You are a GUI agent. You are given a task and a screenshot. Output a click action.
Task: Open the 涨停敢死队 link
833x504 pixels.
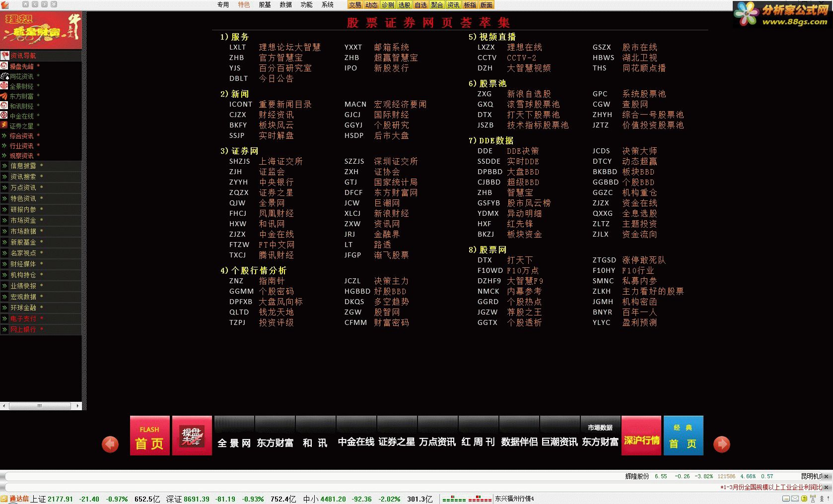tap(644, 260)
